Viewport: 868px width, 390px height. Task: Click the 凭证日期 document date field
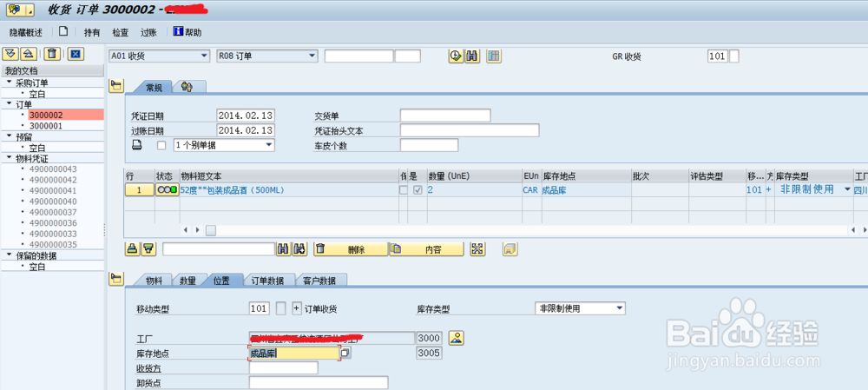coord(246,116)
